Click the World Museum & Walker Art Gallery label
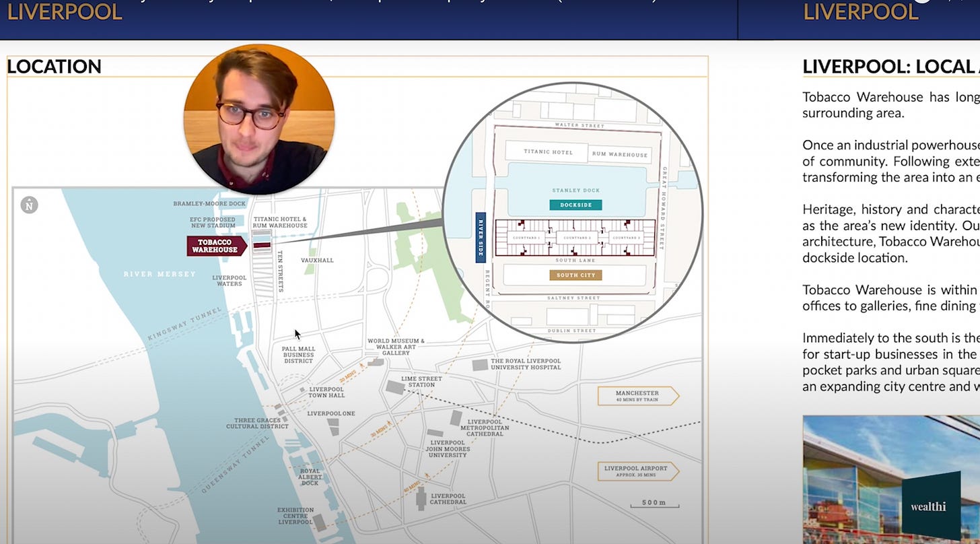Image resolution: width=980 pixels, height=544 pixels. point(396,347)
